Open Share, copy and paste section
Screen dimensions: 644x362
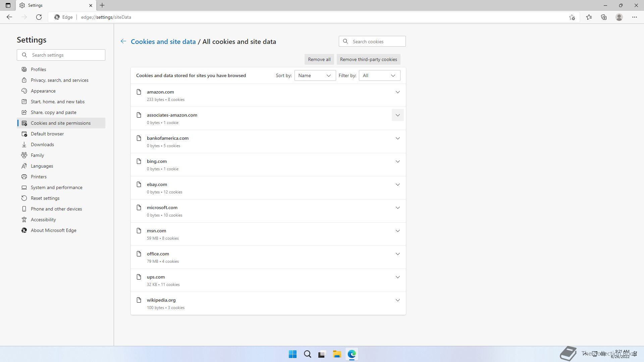click(x=61, y=112)
